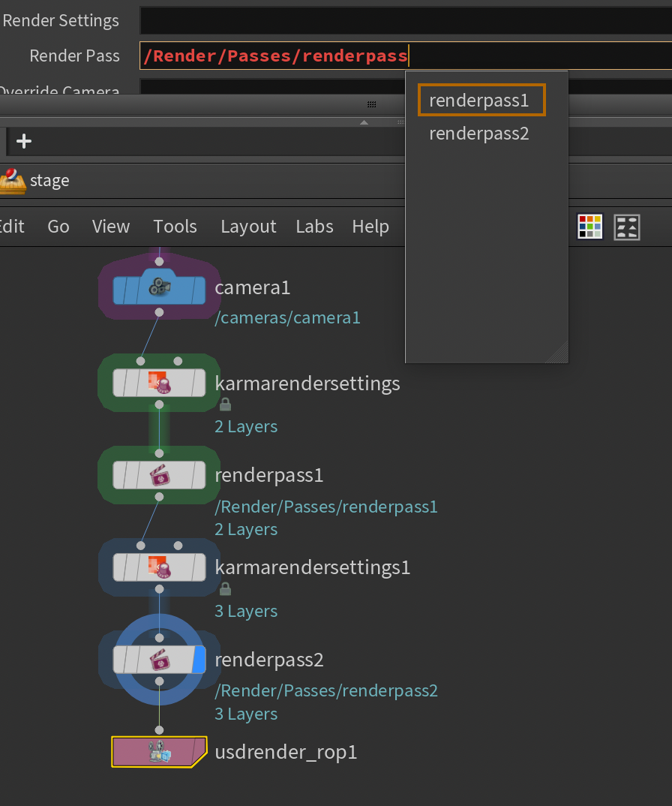Click 3 Layers text under karmarendersettings1
672x806 pixels.
(246, 611)
